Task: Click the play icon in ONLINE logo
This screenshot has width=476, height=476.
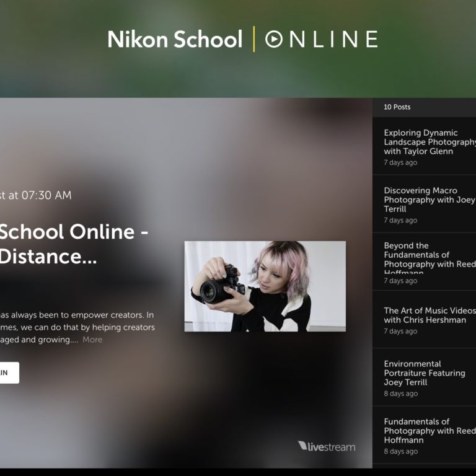Action: point(274,40)
